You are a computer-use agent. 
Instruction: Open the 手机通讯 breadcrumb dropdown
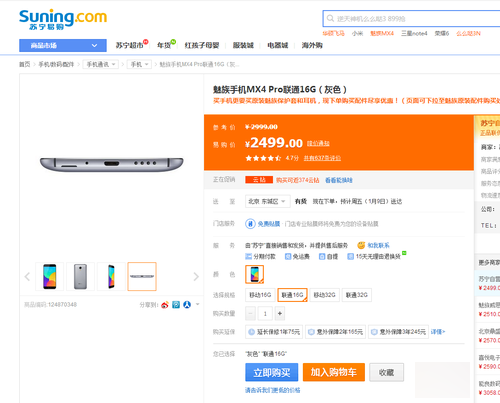click(x=101, y=64)
